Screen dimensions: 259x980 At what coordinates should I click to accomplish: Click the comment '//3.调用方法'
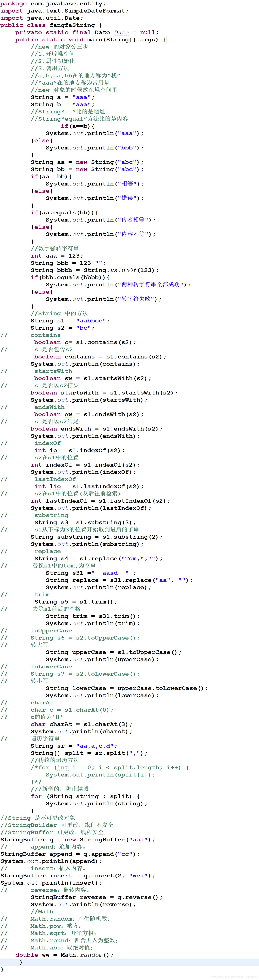[50, 68]
